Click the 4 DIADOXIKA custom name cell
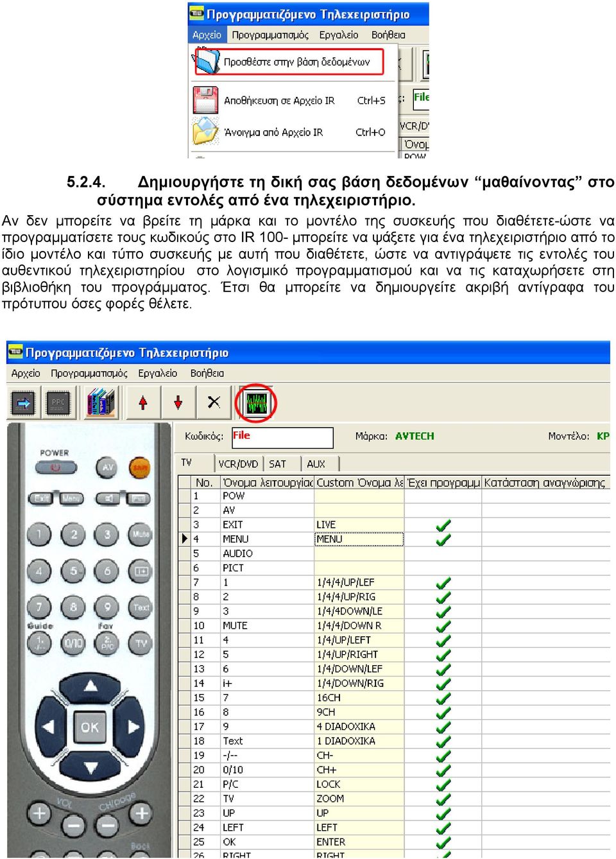The height and width of the screenshot is (859, 616). [x=359, y=727]
